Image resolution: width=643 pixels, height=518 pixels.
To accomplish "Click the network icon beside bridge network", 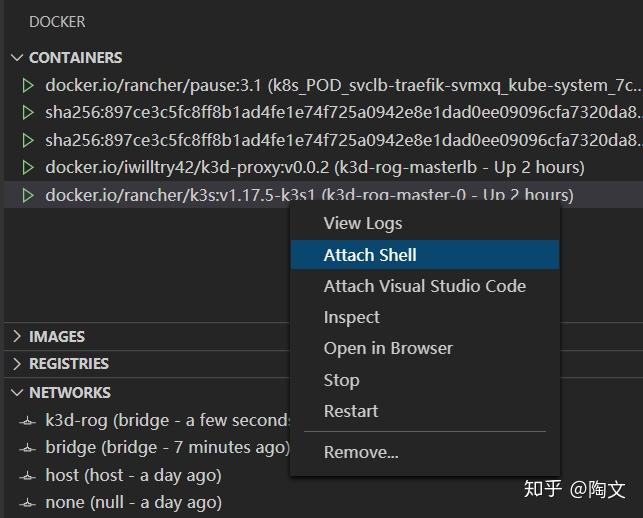I will pyautogui.click(x=27, y=448).
